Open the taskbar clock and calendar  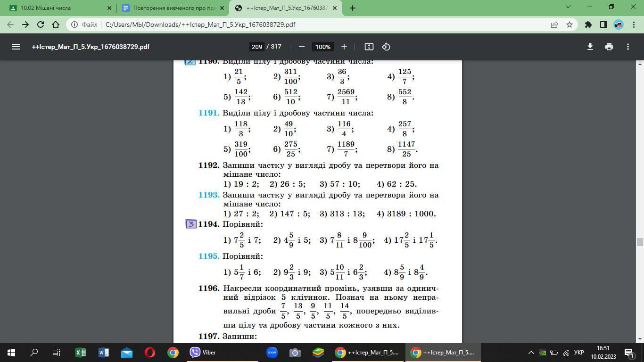click(x=603, y=353)
